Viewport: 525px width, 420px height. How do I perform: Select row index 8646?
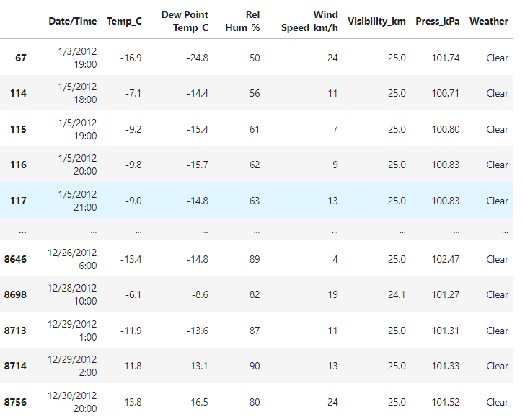coord(14,259)
